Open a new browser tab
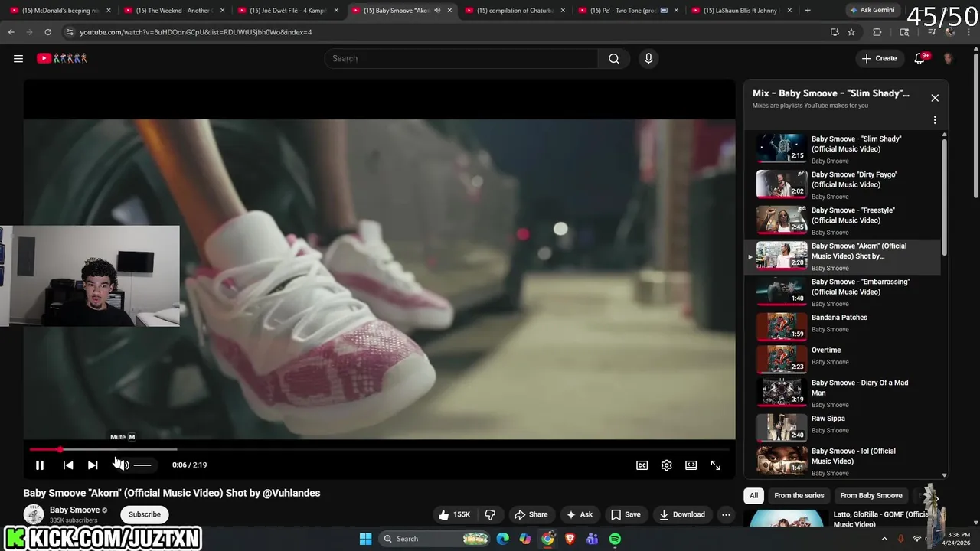This screenshot has width=980, height=551. click(808, 11)
